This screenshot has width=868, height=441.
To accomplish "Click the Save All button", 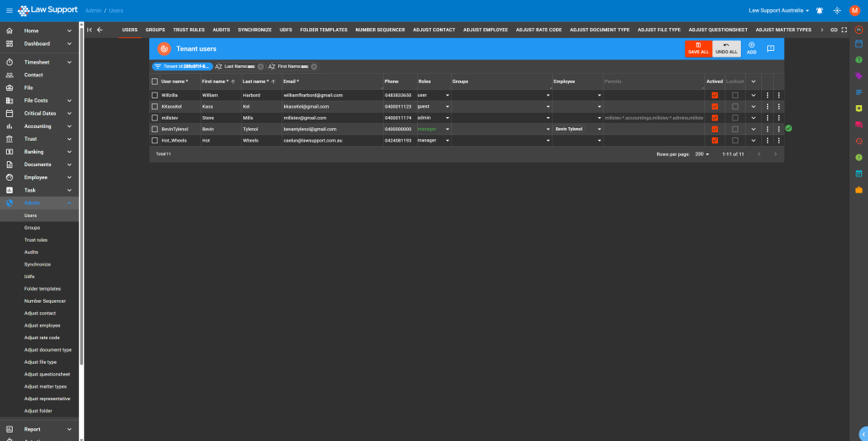I will (x=698, y=48).
